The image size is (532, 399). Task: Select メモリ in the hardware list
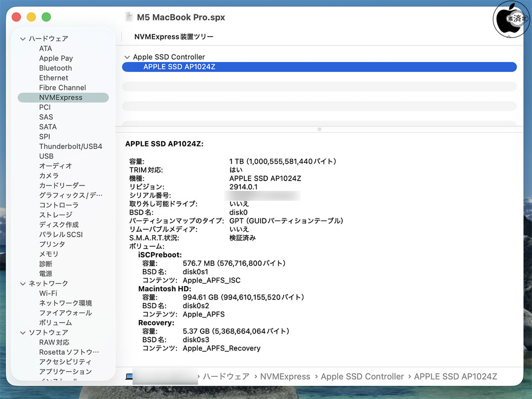[x=48, y=254]
